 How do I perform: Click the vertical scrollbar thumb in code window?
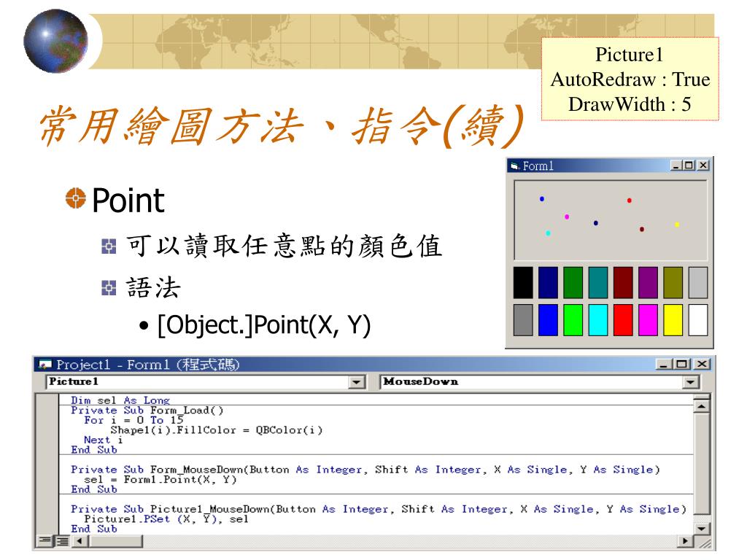701,463
